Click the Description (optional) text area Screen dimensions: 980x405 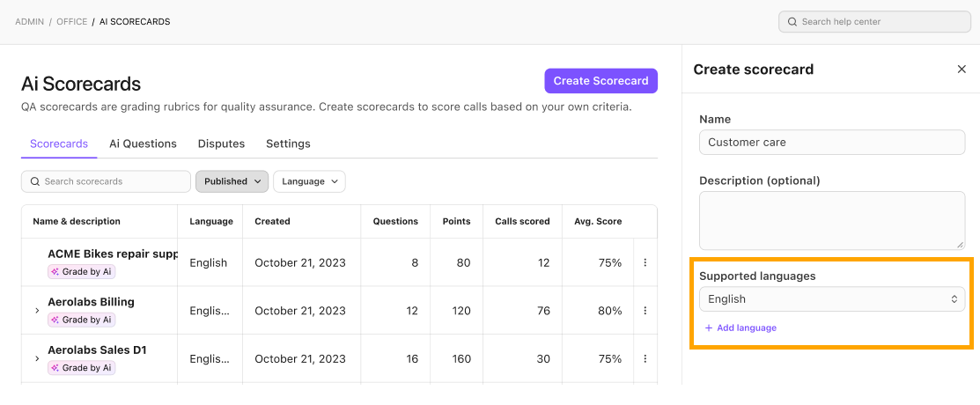tap(832, 221)
